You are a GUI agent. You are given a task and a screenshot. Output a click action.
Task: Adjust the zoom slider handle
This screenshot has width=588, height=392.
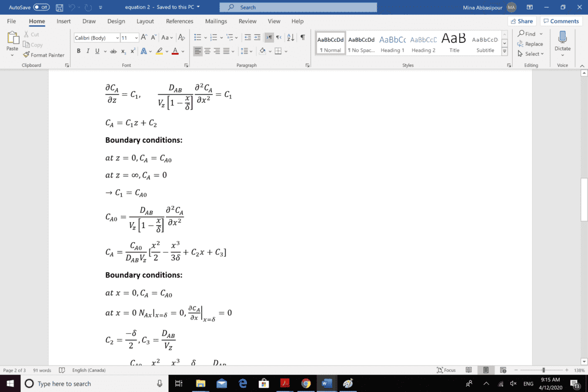tap(543, 370)
